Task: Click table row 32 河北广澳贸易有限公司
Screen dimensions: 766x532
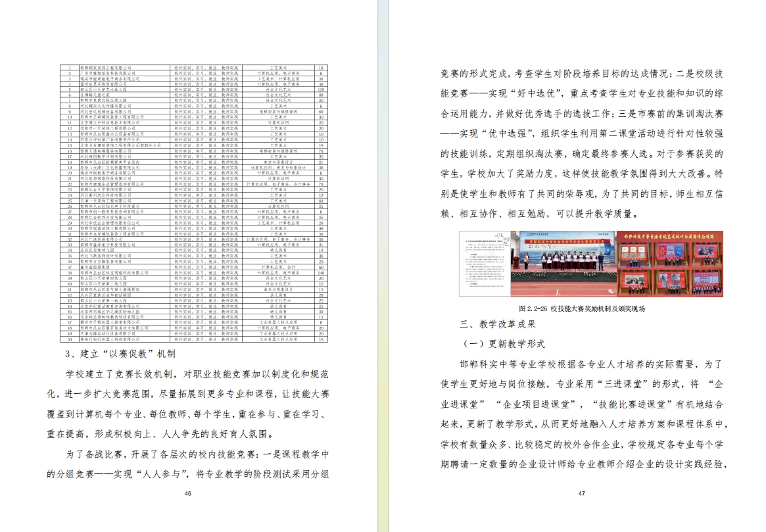Action: tap(102, 240)
